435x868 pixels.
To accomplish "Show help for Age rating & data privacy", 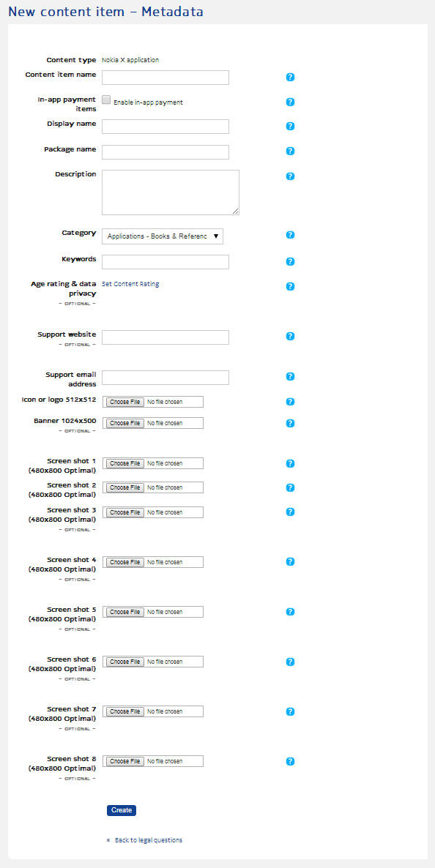I will click(x=290, y=286).
